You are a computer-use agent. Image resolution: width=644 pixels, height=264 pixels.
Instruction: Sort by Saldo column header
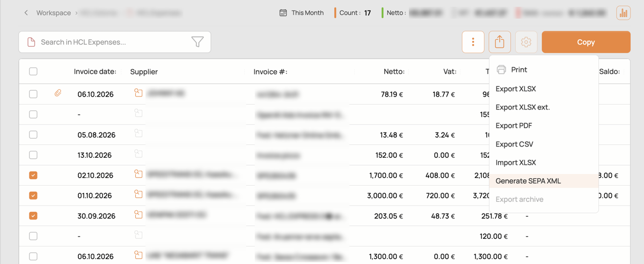pos(610,71)
